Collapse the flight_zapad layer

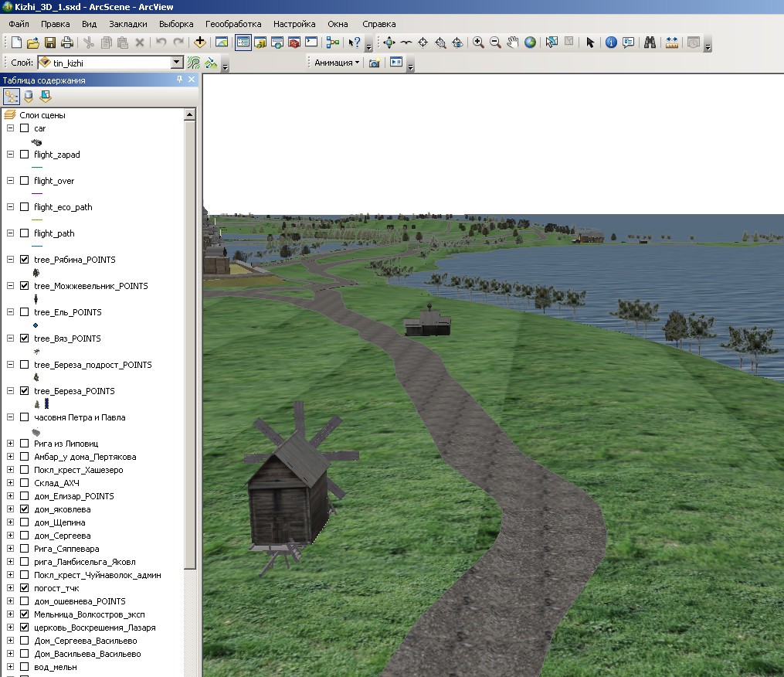(x=10, y=155)
